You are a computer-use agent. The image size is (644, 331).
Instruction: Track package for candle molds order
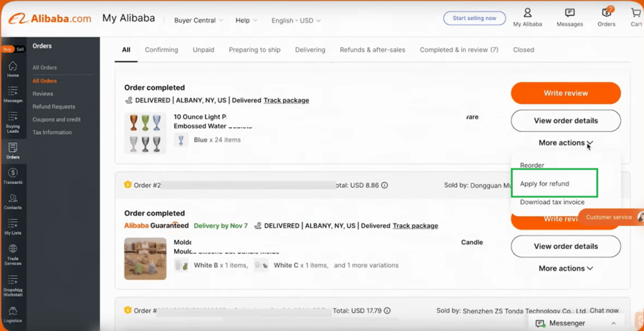(415, 226)
